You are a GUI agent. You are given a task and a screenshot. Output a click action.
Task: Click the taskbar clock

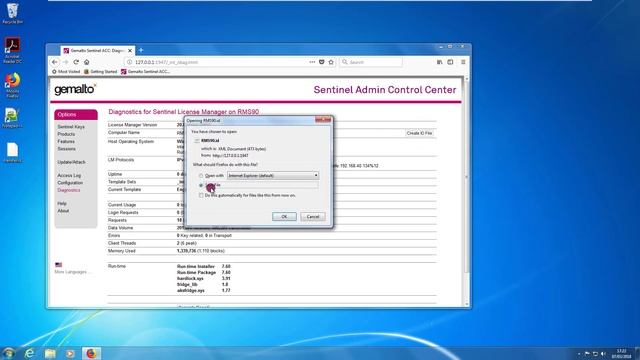[x=621, y=353]
